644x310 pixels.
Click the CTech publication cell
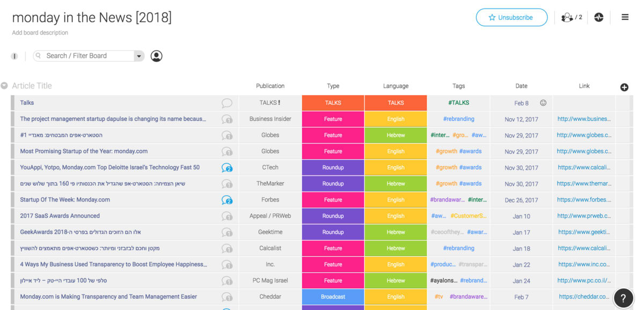pyautogui.click(x=270, y=168)
